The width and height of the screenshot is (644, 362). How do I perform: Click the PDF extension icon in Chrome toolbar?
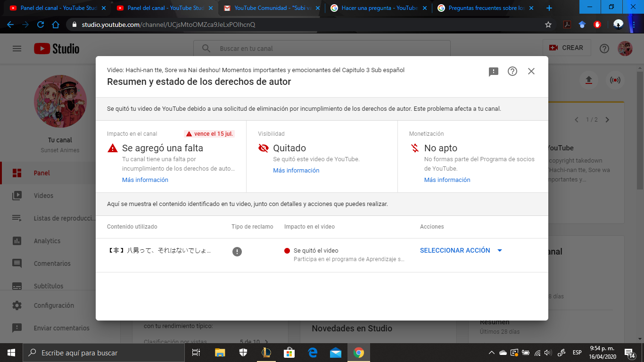tap(567, 25)
